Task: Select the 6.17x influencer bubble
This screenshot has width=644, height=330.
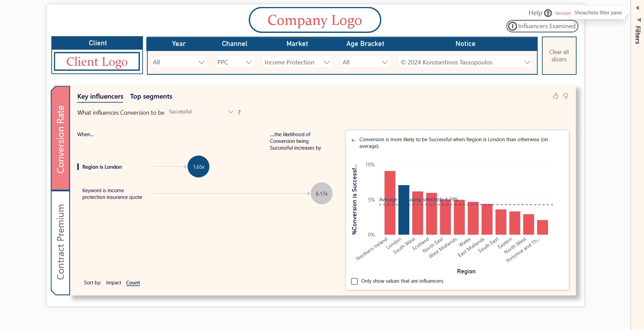Action: coord(321,194)
